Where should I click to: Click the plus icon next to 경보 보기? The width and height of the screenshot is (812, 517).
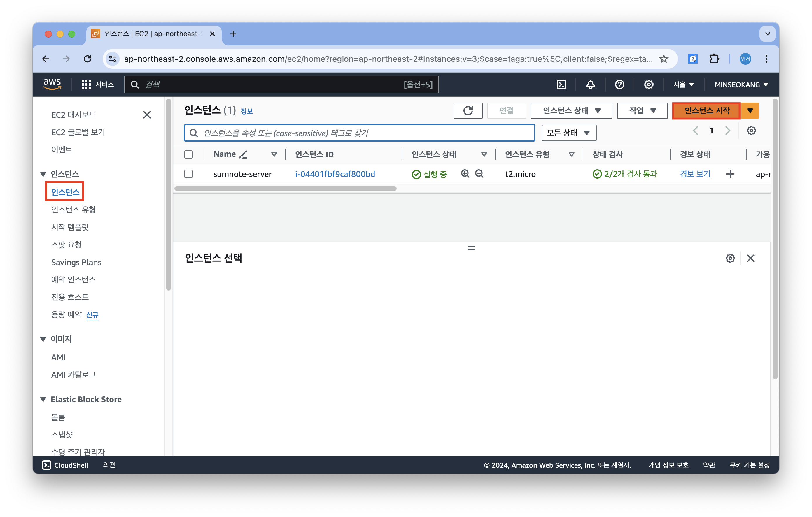pos(730,174)
